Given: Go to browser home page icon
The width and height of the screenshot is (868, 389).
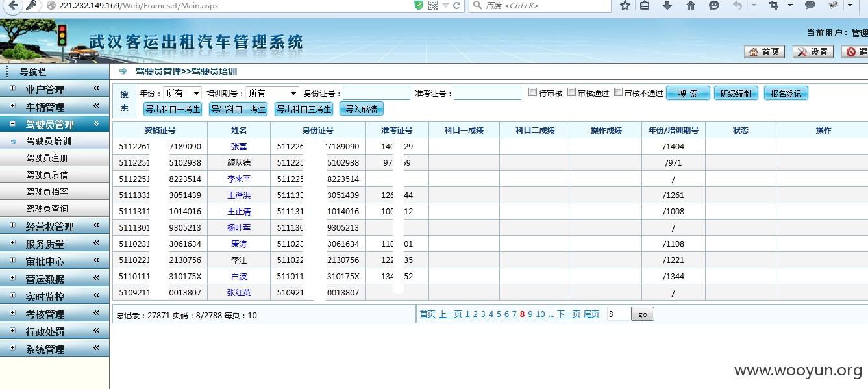Looking at the screenshot, I should point(691,6).
